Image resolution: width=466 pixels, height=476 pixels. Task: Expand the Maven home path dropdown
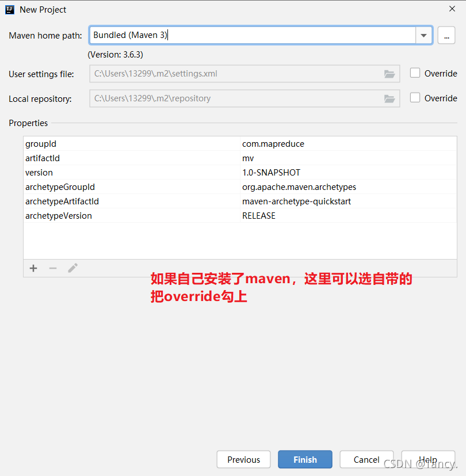[x=424, y=35]
